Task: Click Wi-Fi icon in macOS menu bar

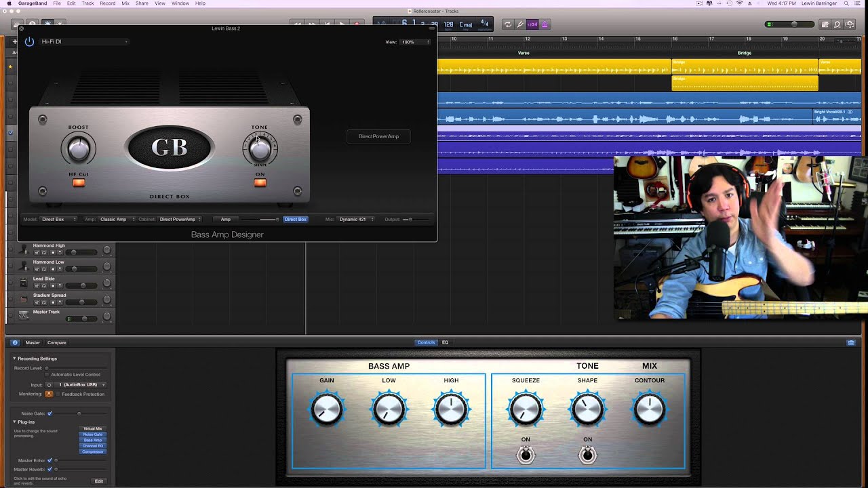Action: [x=739, y=3]
